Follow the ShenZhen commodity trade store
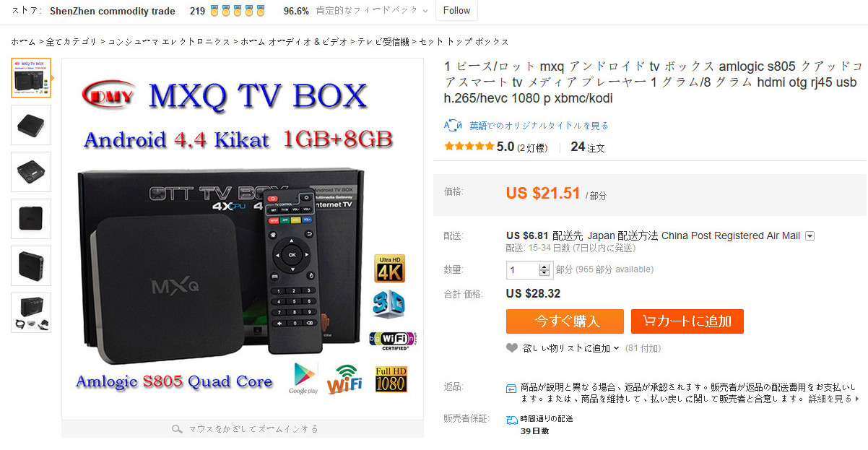 (x=456, y=11)
